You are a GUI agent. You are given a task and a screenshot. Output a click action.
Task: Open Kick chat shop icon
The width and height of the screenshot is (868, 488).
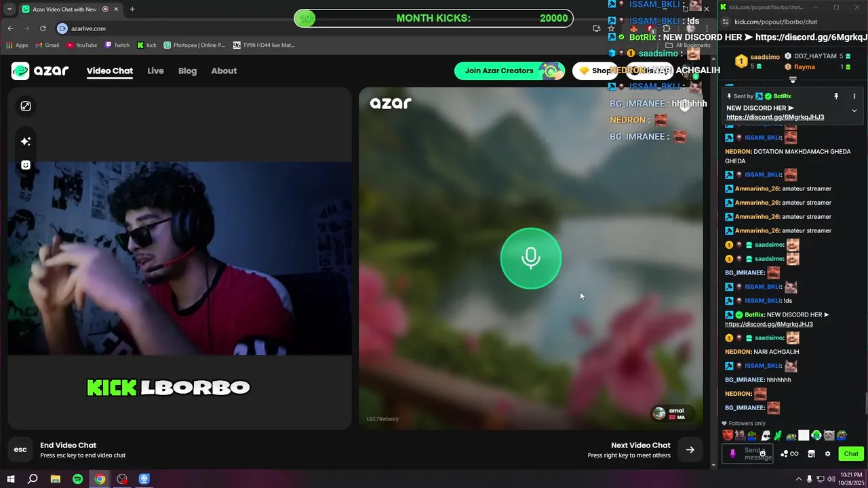coord(811,453)
